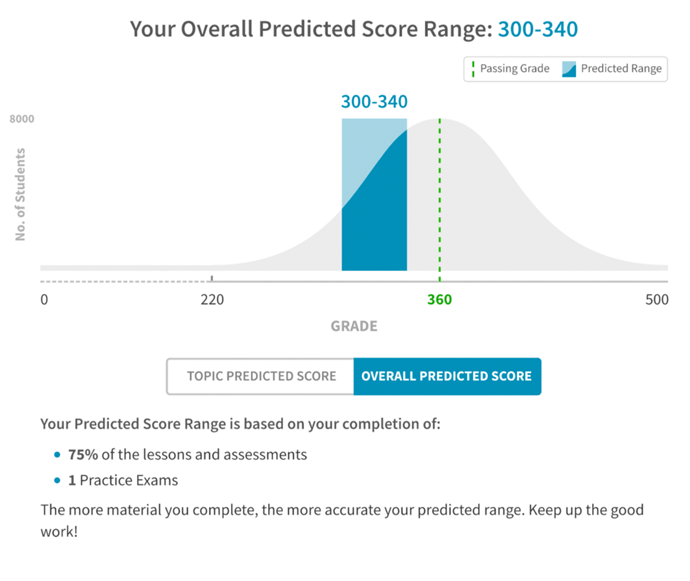The height and width of the screenshot is (581, 690).
Task: Click the 8000 label on the vertical axis
Action: coord(22,119)
